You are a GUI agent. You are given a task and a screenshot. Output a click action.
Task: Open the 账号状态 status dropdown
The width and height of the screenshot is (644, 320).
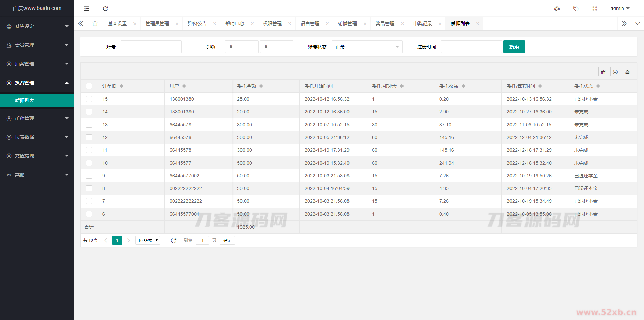(x=367, y=47)
